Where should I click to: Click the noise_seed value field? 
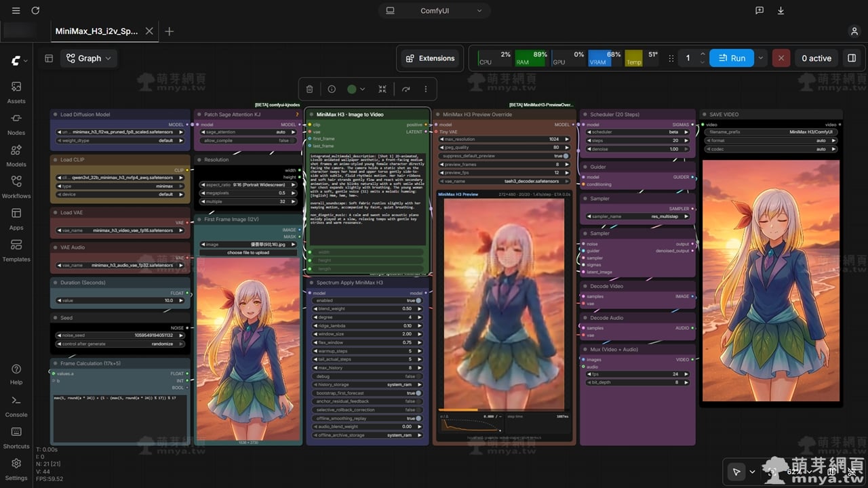[120, 335]
